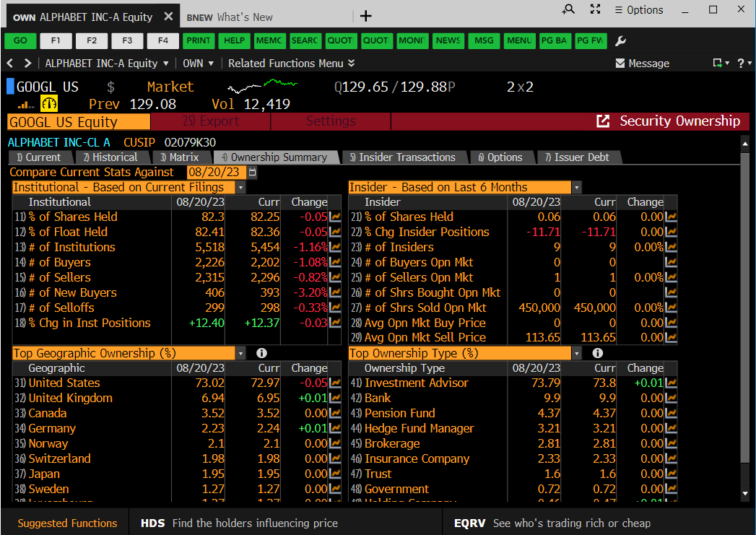The width and height of the screenshot is (756, 535).
Task: Open chart icon for institutional % of Shares Held
Action: [335, 217]
